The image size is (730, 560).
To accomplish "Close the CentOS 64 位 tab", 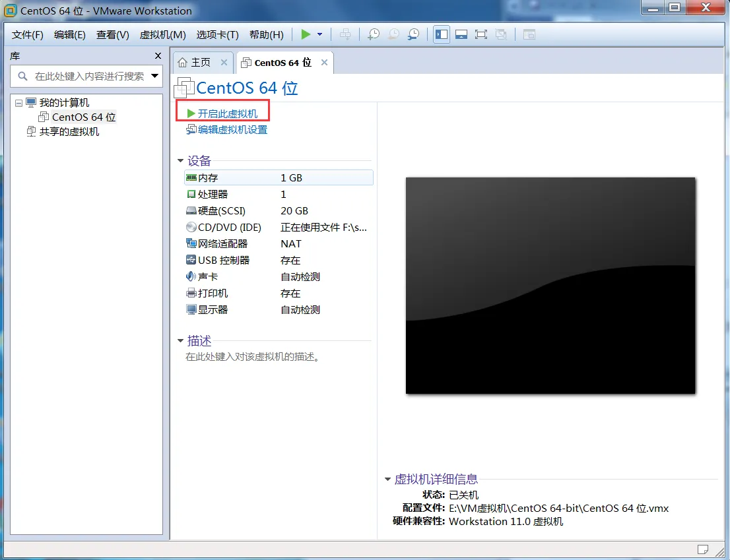I will pyautogui.click(x=325, y=62).
